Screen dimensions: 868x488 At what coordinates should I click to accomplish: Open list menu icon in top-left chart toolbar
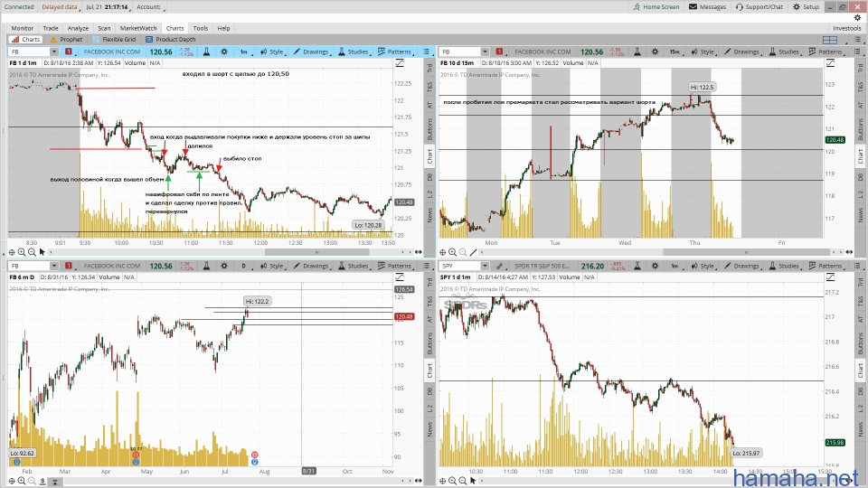point(426,52)
